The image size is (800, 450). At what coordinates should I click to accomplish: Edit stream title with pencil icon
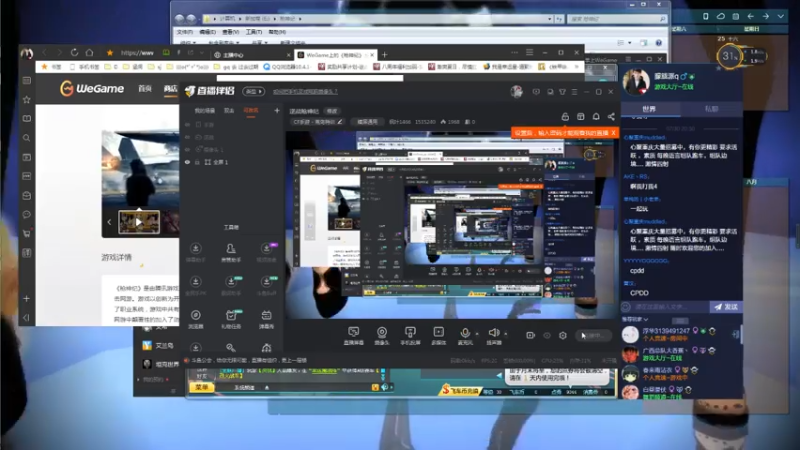[x=340, y=122]
